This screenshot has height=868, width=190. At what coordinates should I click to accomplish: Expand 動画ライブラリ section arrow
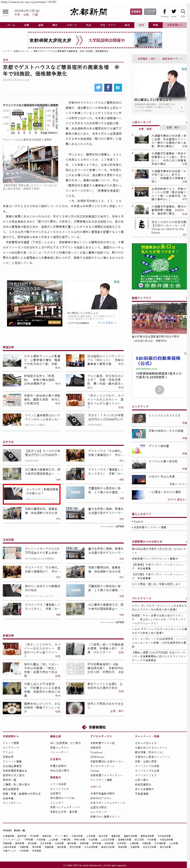(x=186, y=298)
